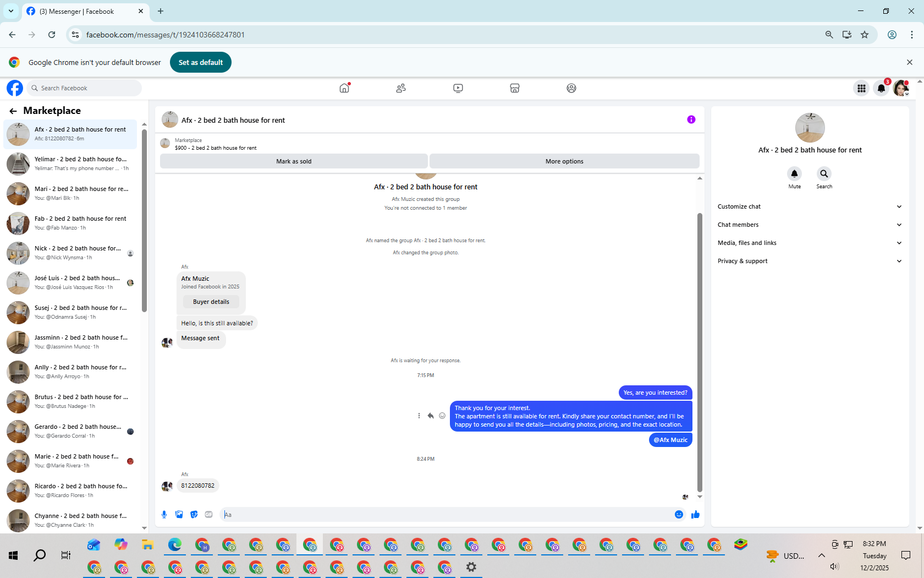924x578 pixels.
Task: Bookmark this tab star icon
Action: click(x=865, y=35)
